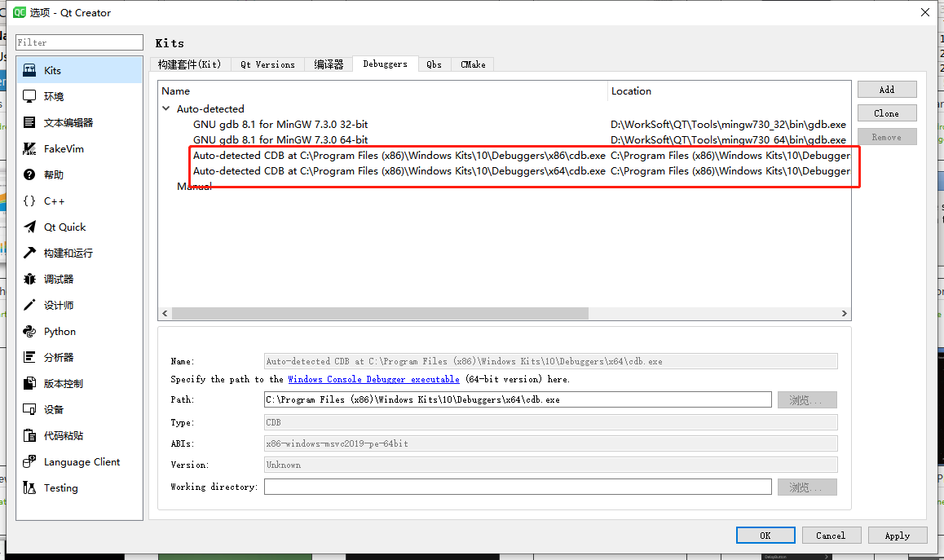The height and width of the screenshot is (560, 944).
Task: Select the Debuggers tab
Action: coord(386,64)
